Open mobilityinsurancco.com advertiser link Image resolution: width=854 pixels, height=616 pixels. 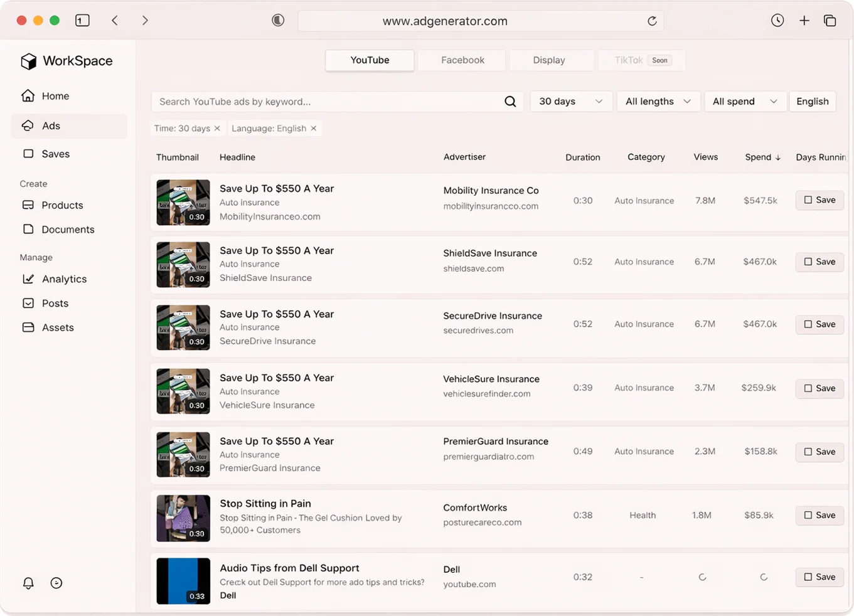[491, 206]
